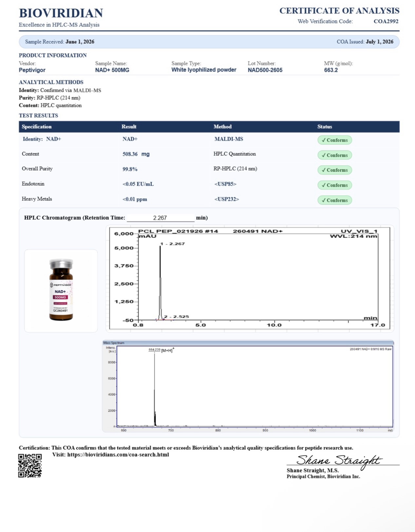Select the content result 508.36 mg
The image size is (415, 532).
coord(136,154)
